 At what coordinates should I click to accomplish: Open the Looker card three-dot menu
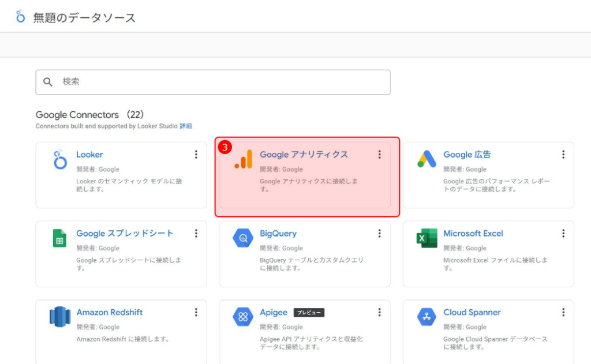pos(196,155)
